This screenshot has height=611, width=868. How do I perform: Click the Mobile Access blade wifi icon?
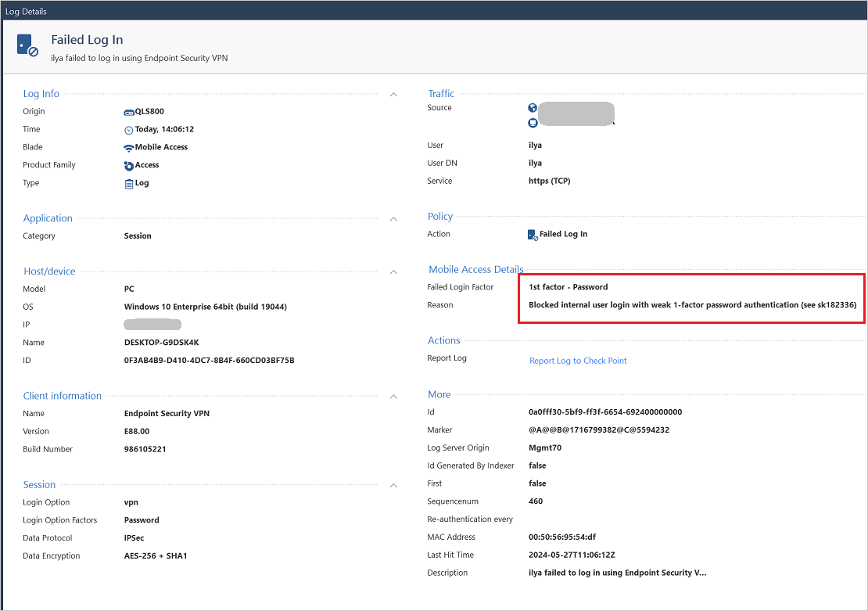point(129,148)
